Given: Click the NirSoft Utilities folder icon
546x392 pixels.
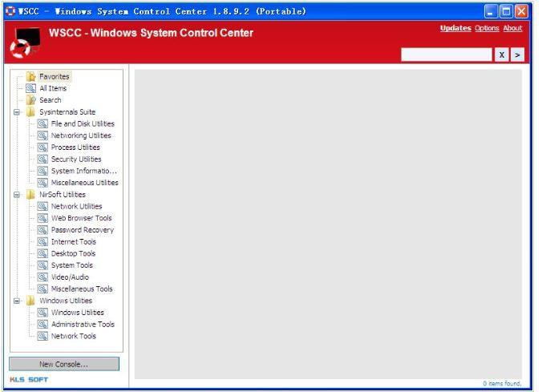Looking at the screenshot, I should coord(31,195).
